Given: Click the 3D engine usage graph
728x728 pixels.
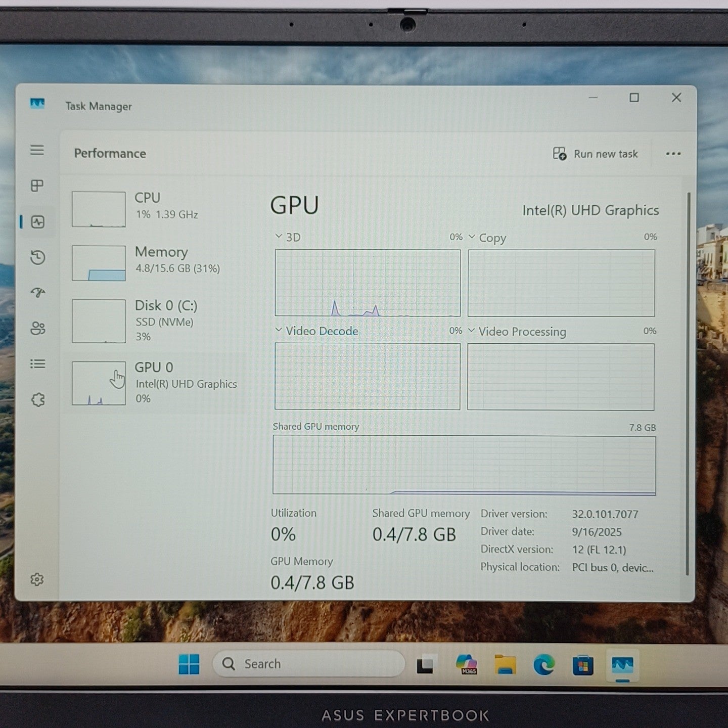Looking at the screenshot, I should (x=368, y=283).
